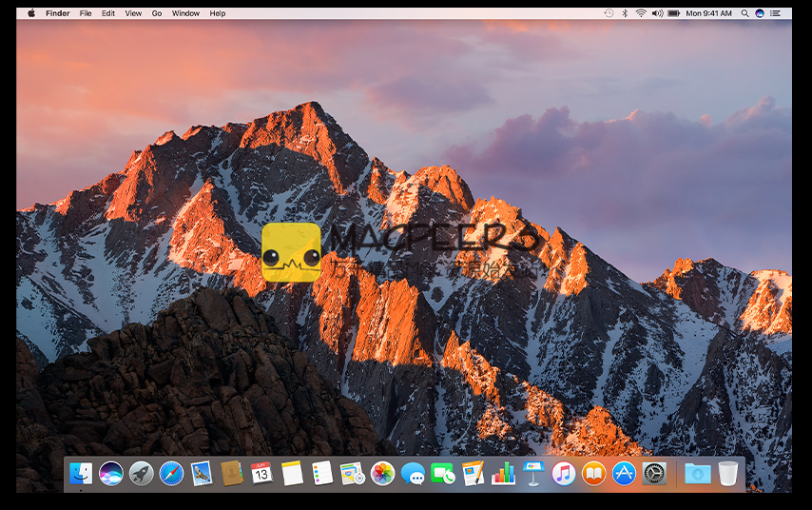Open the Messages app in Dock

413,473
